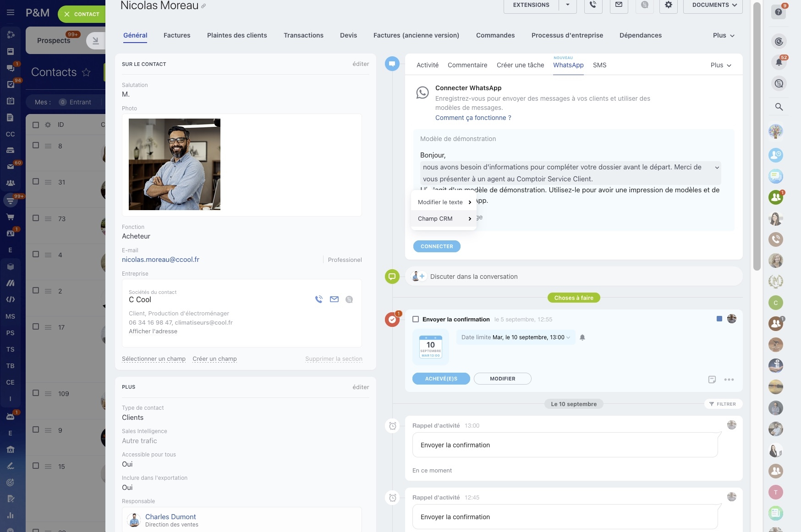Click the CONNECTER button

pyautogui.click(x=437, y=246)
